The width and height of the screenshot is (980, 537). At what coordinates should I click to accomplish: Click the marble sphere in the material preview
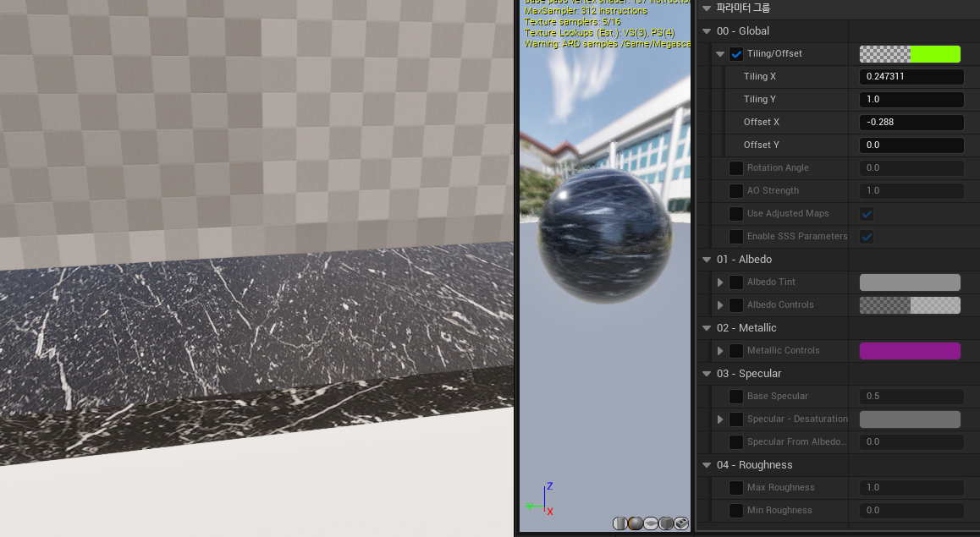pos(605,236)
